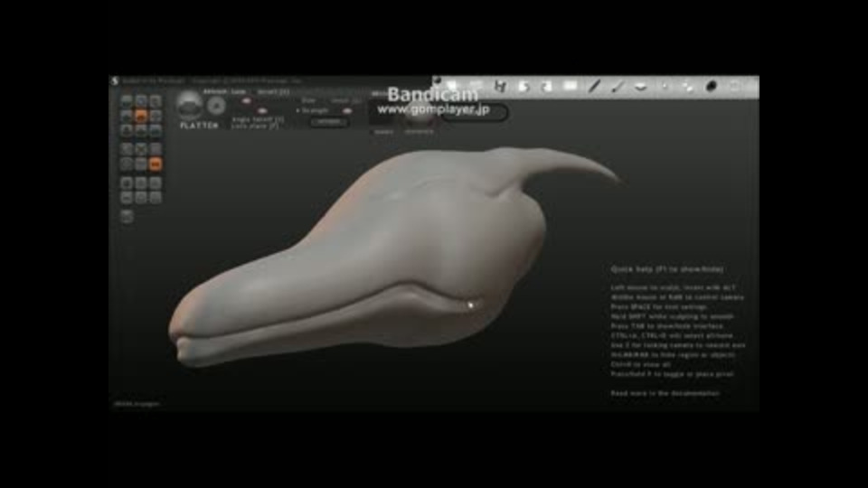
Task: Select the Scale tool
Action: coord(156,100)
